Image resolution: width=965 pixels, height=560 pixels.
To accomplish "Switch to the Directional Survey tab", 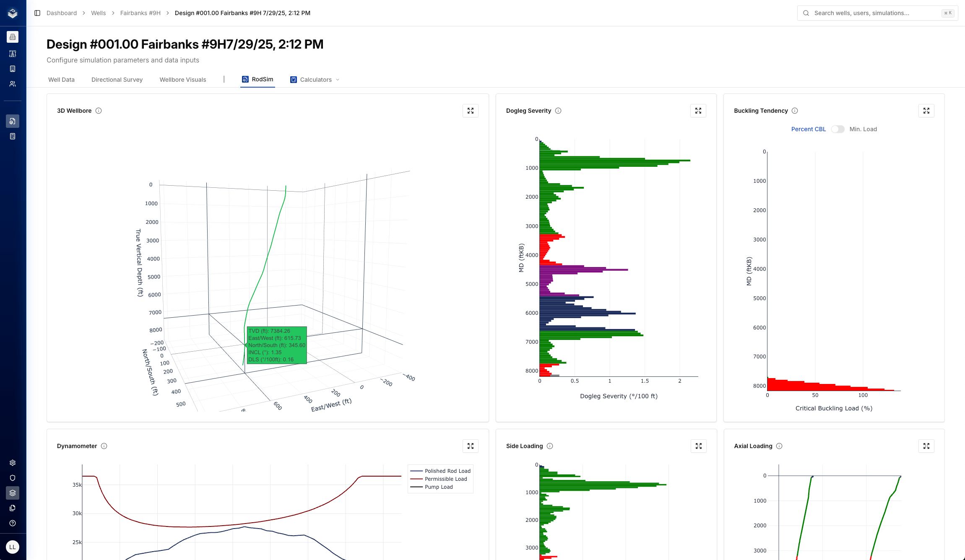I will (117, 79).
